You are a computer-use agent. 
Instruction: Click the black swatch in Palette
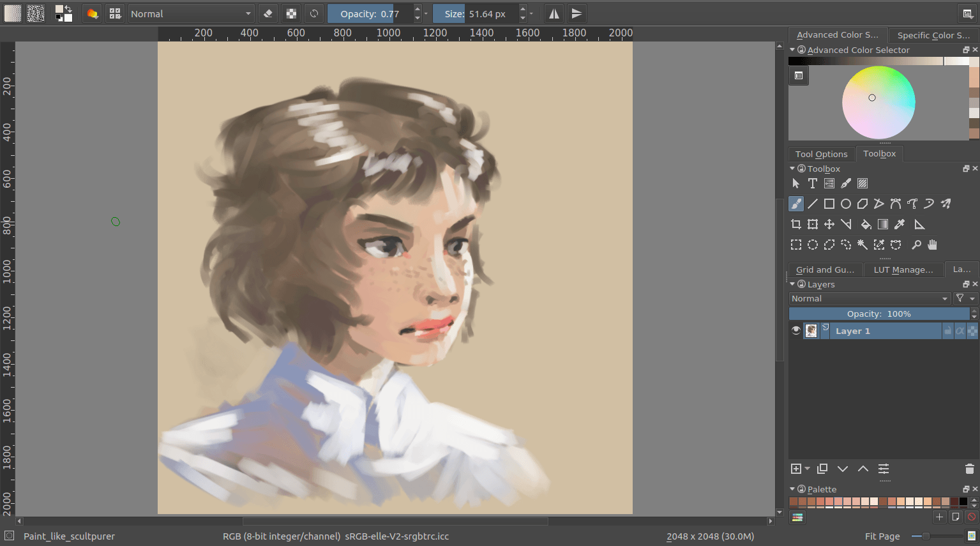(x=963, y=502)
